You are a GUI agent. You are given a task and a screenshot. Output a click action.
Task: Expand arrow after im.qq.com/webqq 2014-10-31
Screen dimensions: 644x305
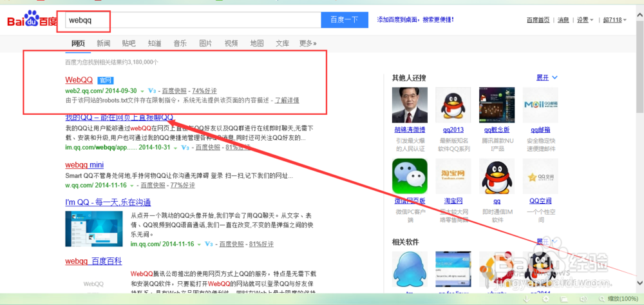point(175,148)
